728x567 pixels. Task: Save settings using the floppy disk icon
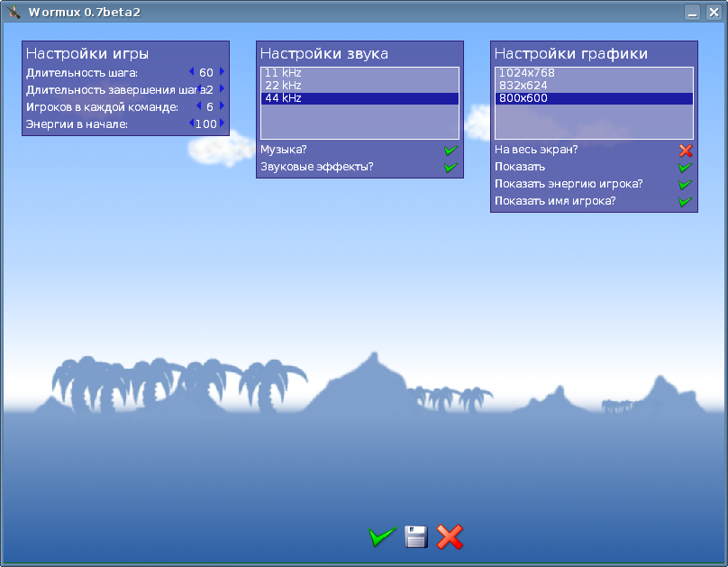point(415,536)
